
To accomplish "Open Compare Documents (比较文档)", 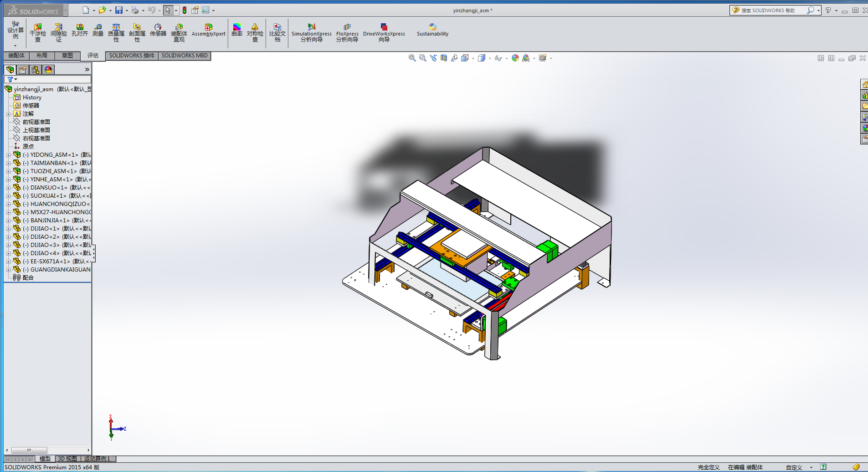I will (x=277, y=33).
